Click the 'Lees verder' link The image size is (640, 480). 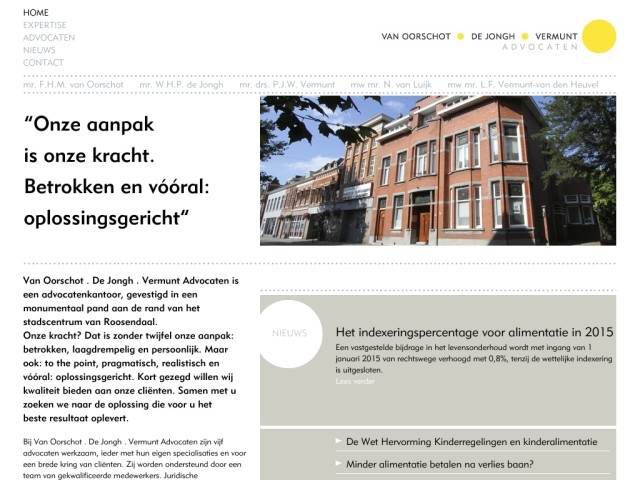click(356, 381)
